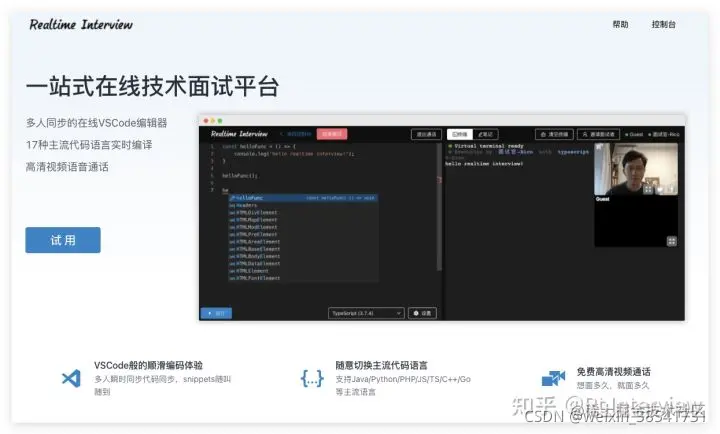Open the 帮助 help link
The width and height of the screenshot is (720, 434).
620,24
